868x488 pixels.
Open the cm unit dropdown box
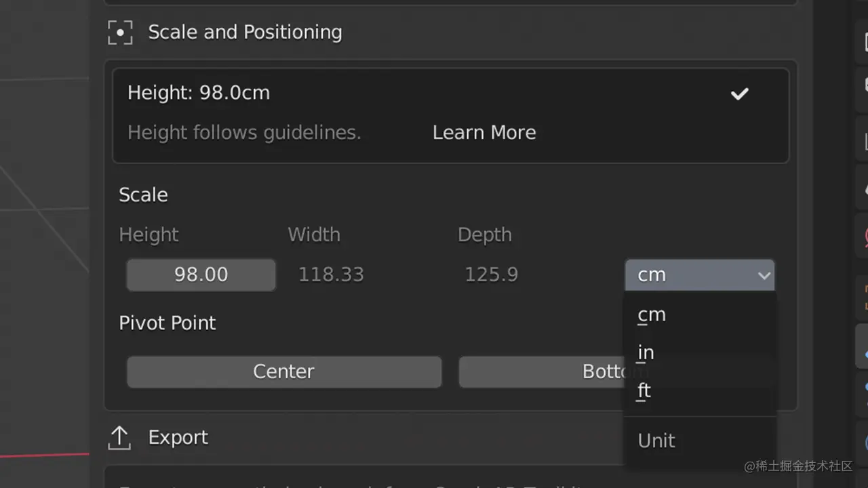pyautogui.click(x=699, y=275)
